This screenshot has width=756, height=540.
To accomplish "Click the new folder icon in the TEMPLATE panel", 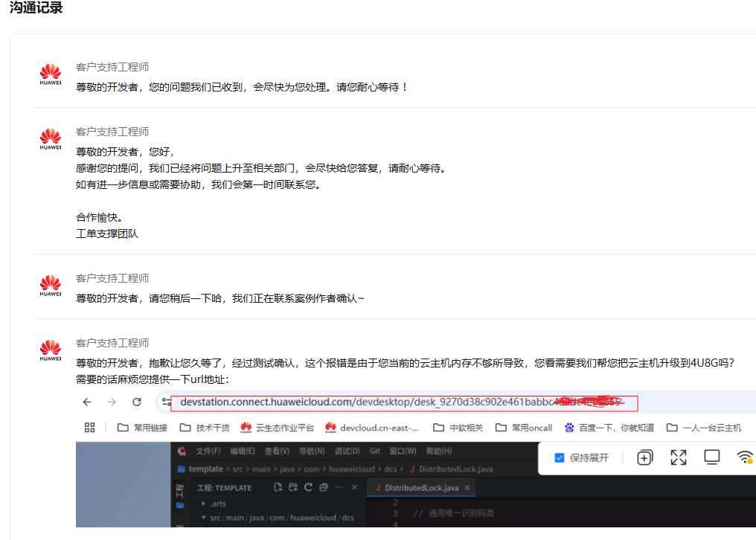I will tap(293, 487).
